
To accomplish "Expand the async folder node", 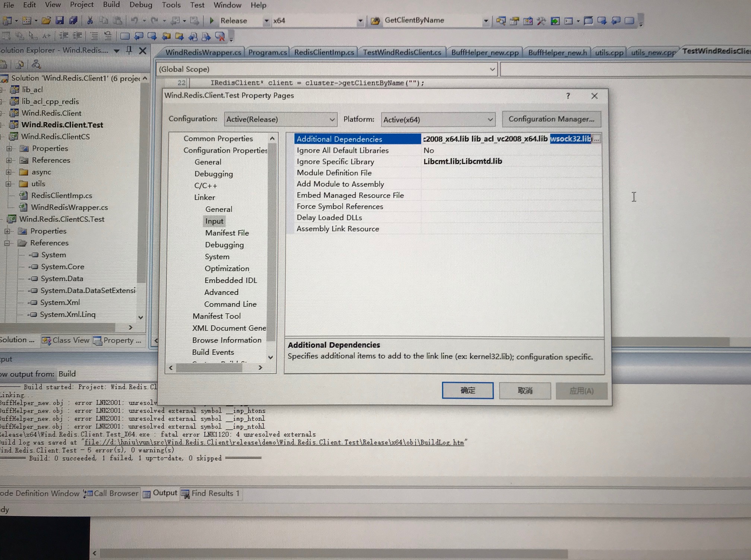I will tap(9, 172).
